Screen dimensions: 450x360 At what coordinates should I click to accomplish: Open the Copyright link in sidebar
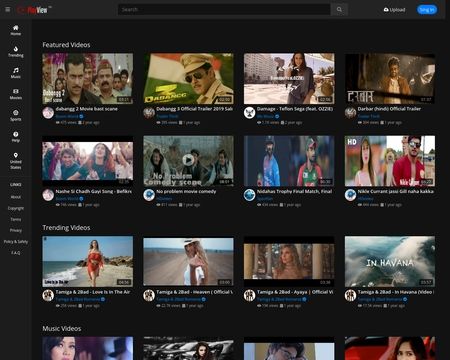16,208
